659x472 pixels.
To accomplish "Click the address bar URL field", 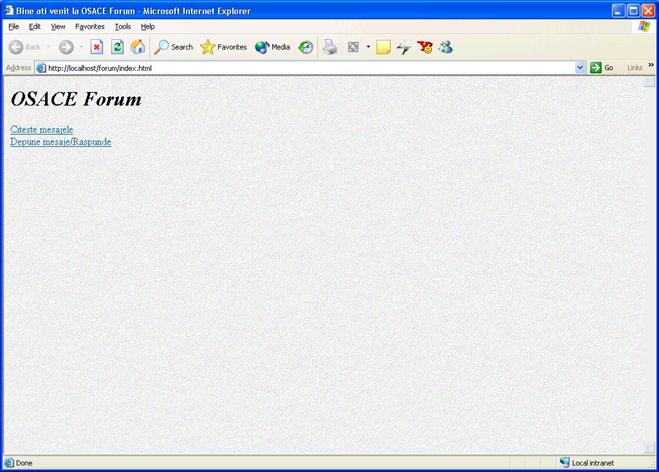I will (x=300, y=67).
